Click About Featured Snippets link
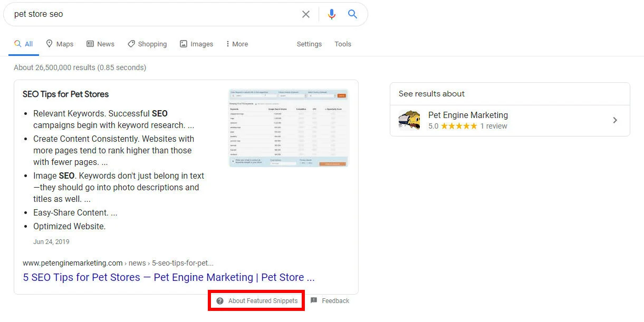 [263, 301]
